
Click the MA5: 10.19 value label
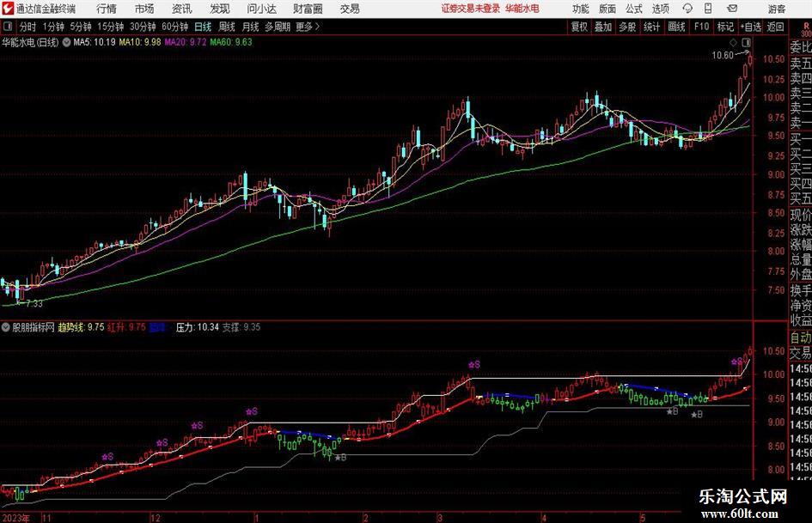point(95,42)
